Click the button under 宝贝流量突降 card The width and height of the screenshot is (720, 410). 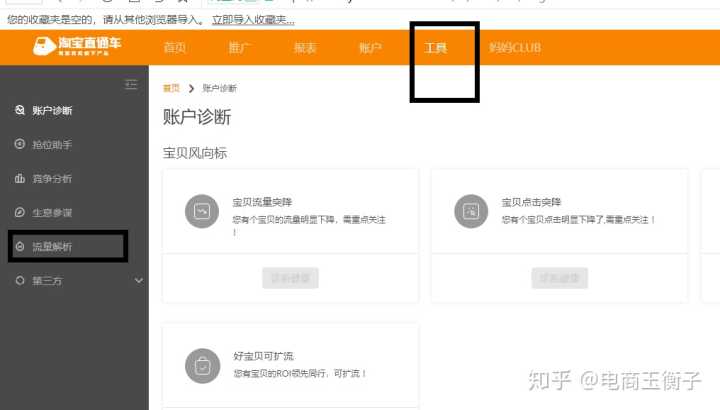[x=290, y=278]
